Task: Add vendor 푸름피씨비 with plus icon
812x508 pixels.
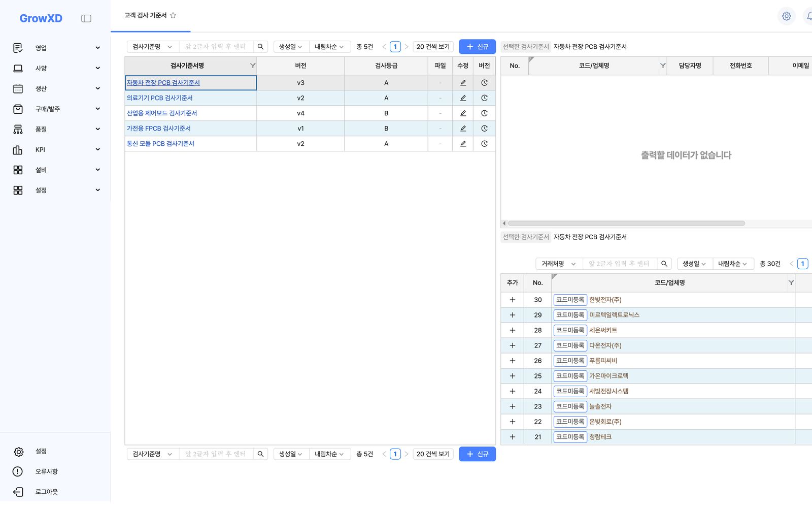Action: (x=512, y=361)
